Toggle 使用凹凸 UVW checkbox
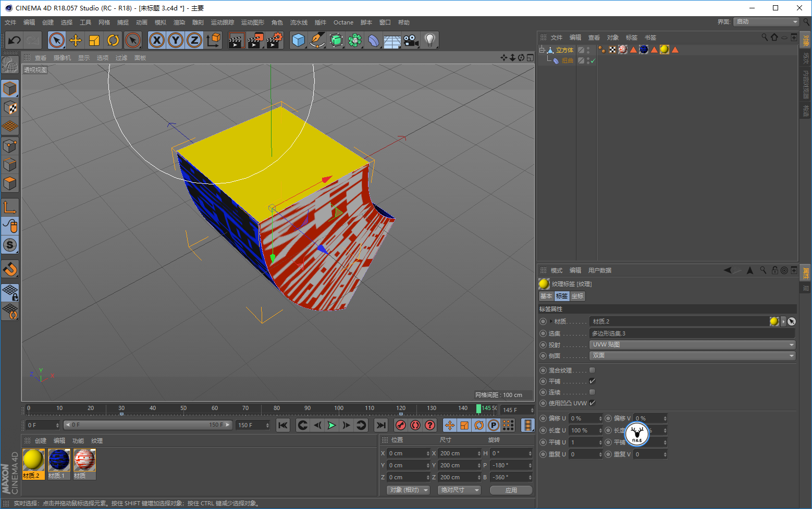This screenshot has height=509, width=812. (592, 403)
